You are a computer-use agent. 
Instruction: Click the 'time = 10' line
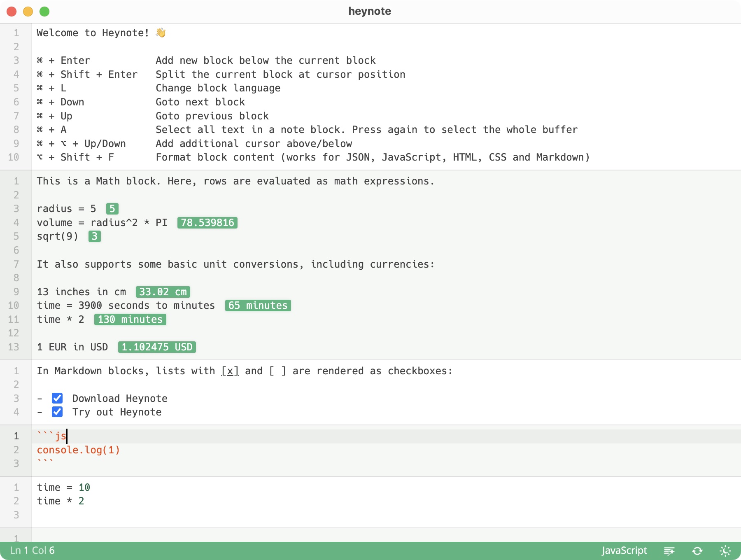click(63, 488)
